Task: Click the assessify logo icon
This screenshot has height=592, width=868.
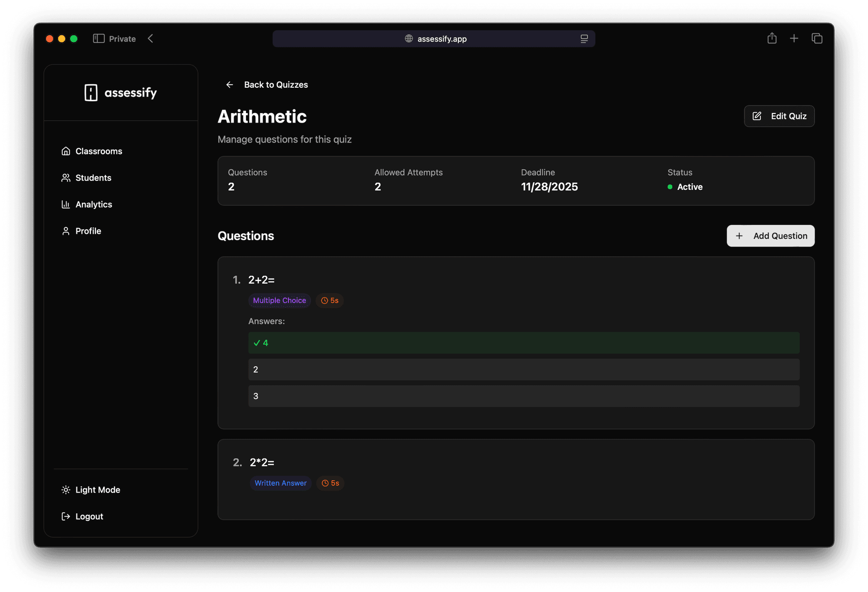Action: pos(91,93)
